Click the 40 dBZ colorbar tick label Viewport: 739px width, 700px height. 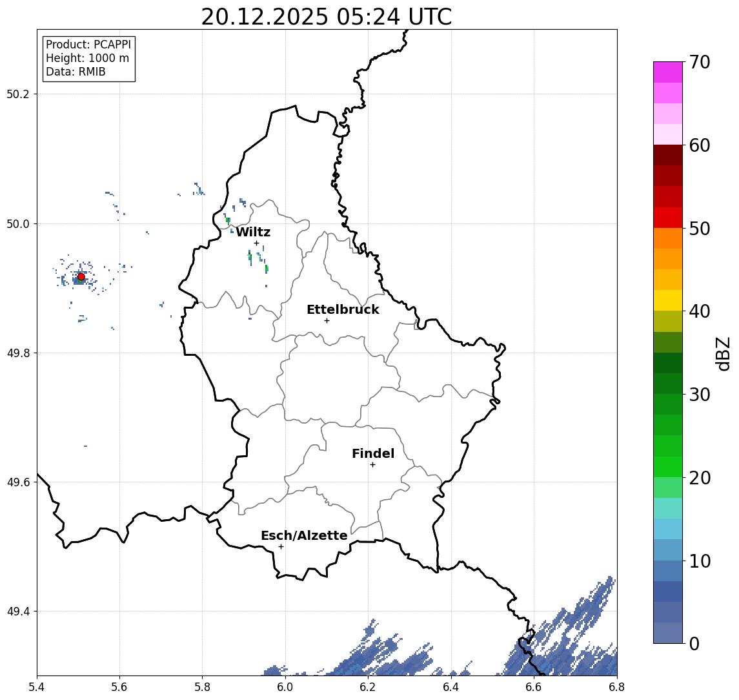point(700,311)
